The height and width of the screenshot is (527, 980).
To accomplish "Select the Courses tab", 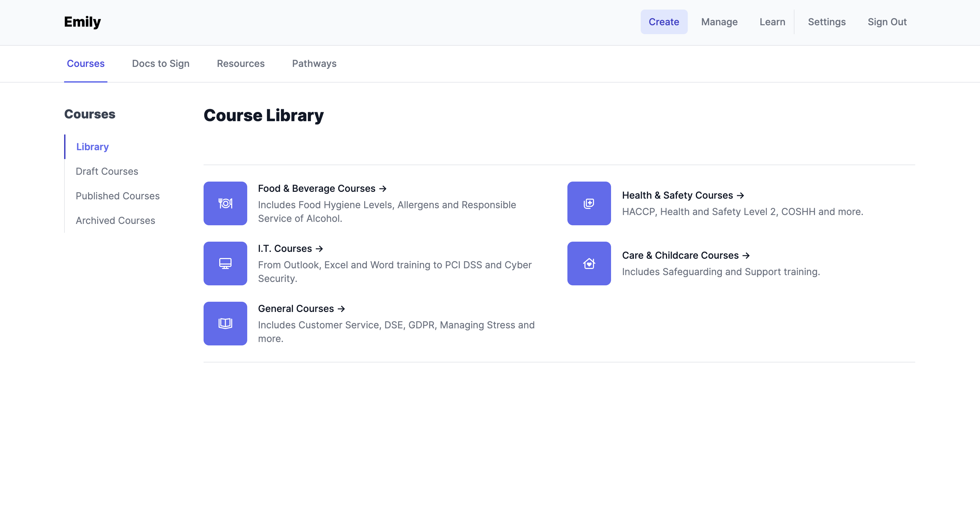I will (x=86, y=63).
